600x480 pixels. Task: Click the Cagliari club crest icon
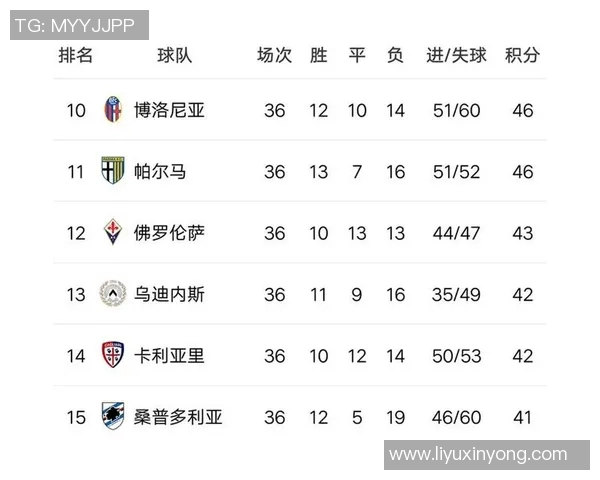click(113, 355)
